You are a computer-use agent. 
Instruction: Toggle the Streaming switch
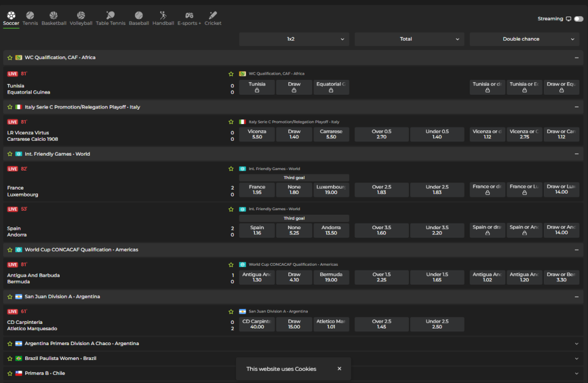click(578, 19)
